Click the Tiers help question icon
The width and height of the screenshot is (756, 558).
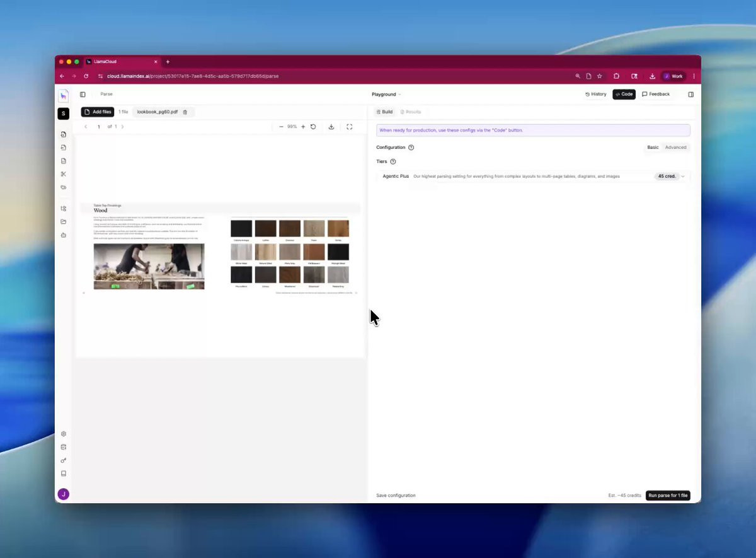[x=393, y=162]
